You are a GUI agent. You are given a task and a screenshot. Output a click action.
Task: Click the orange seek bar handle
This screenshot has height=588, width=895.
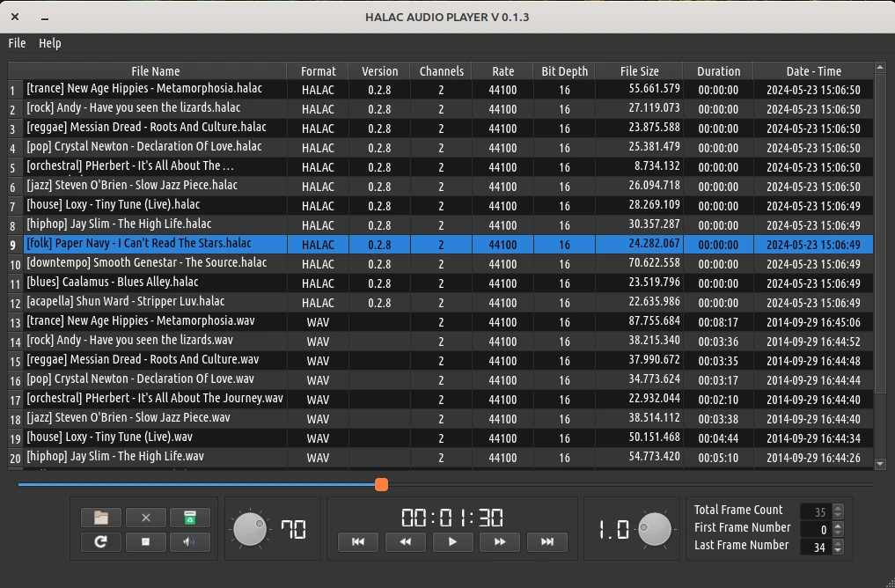click(381, 484)
